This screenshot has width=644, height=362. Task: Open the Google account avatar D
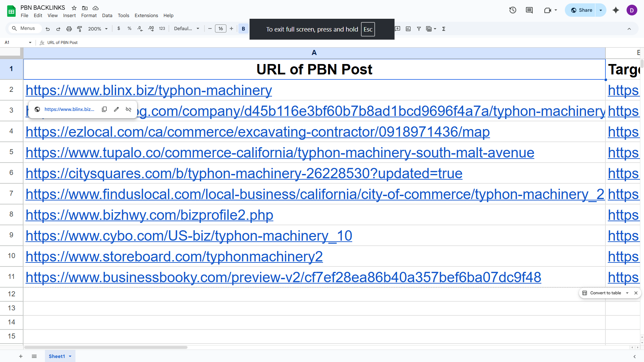pos(632,10)
